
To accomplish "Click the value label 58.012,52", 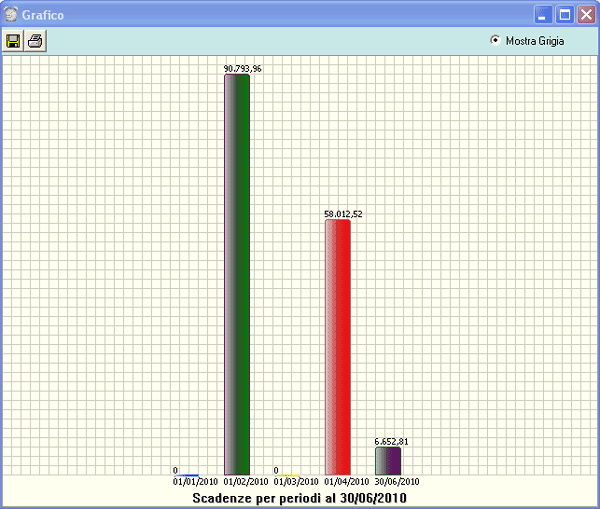I will [x=343, y=214].
